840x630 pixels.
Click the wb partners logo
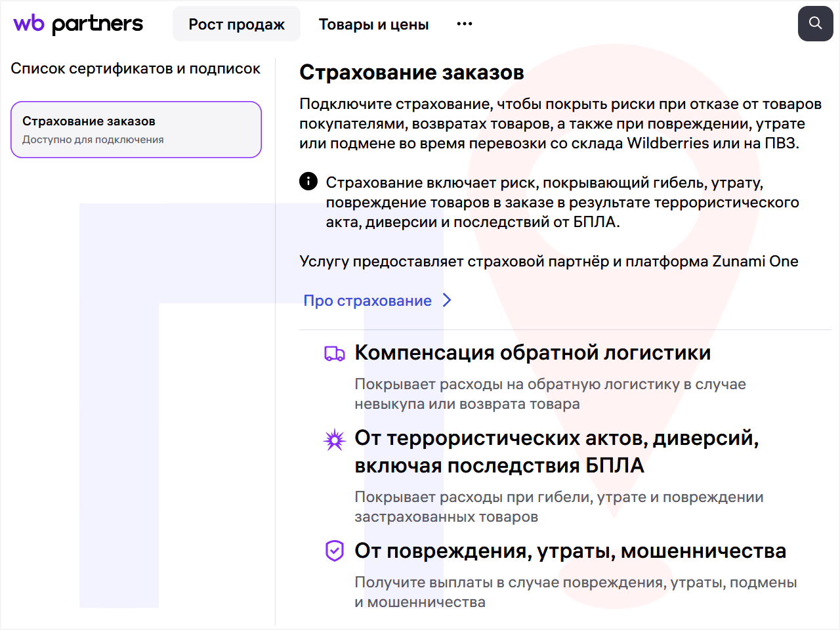tap(78, 24)
